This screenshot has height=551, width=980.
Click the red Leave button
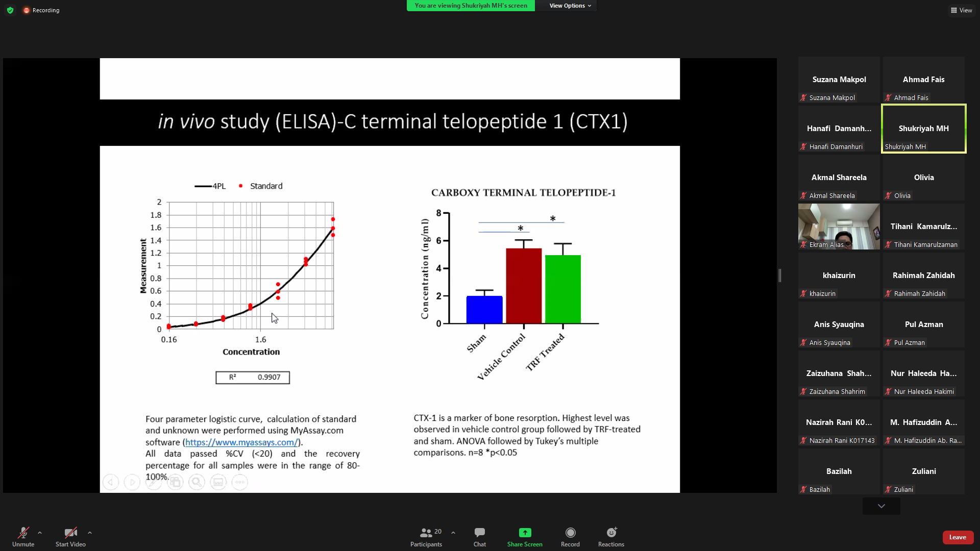(957, 537)
